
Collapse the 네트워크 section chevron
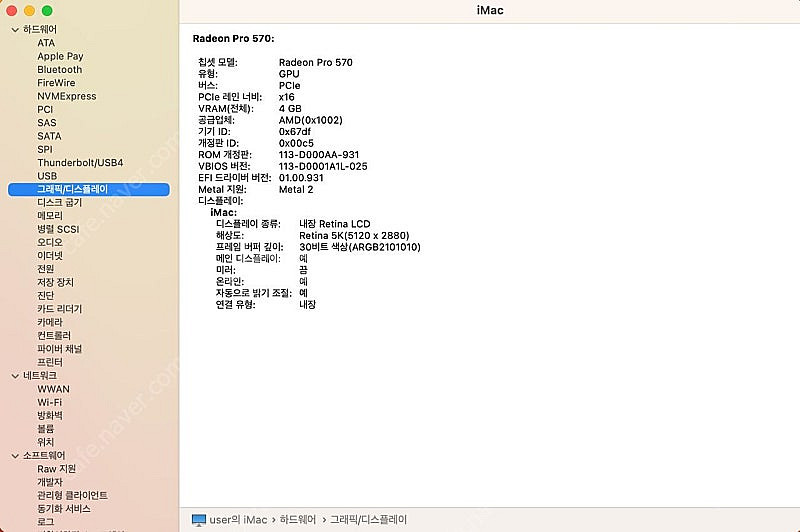[15, 376]
